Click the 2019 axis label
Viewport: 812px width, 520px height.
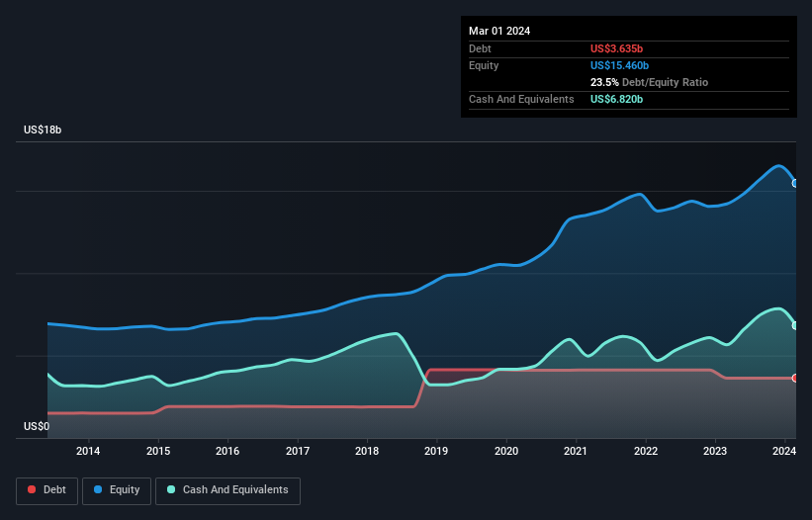[436, 451]
